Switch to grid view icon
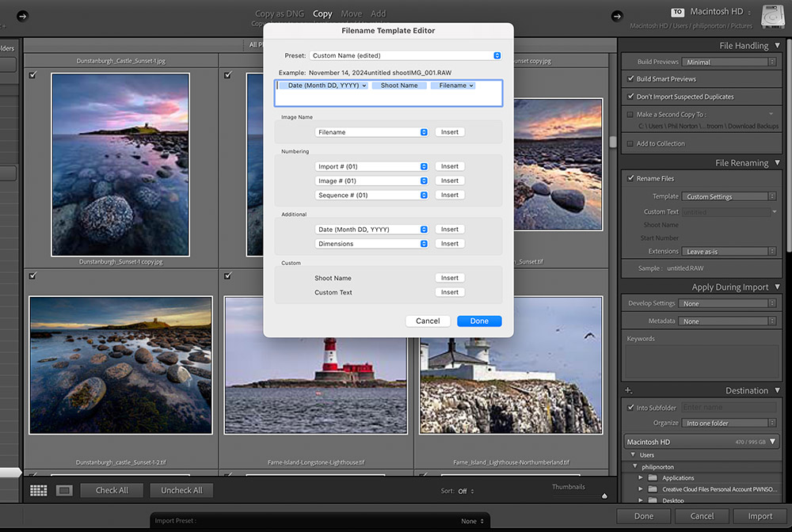The image size is (792, 532). [39, 490]
